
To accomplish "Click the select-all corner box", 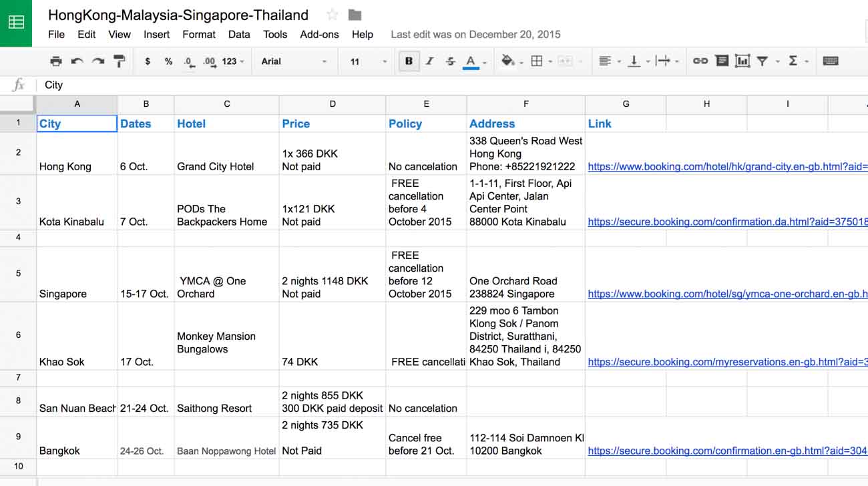I will tap(18, 103).
